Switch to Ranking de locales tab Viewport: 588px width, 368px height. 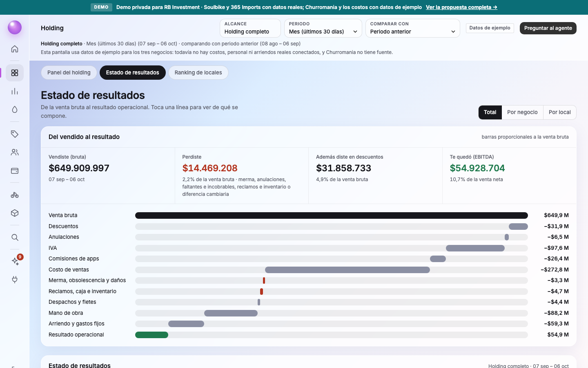point(198,73)
